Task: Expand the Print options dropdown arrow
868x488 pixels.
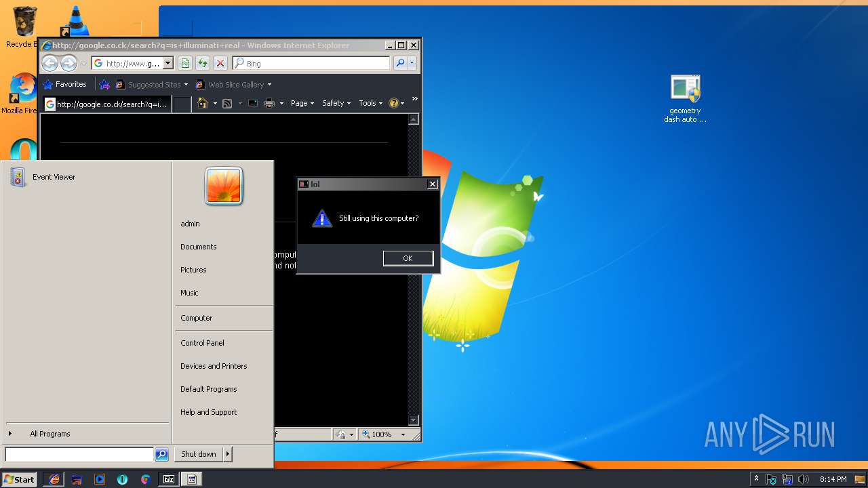Action: (x=281, y=103)
